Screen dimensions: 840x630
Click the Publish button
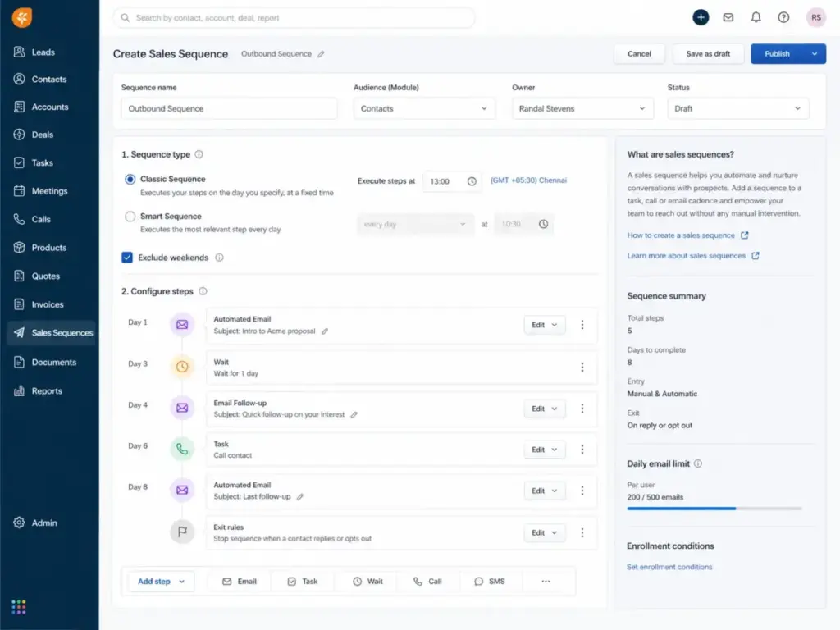pyautogui.click(x=778, y=53)
